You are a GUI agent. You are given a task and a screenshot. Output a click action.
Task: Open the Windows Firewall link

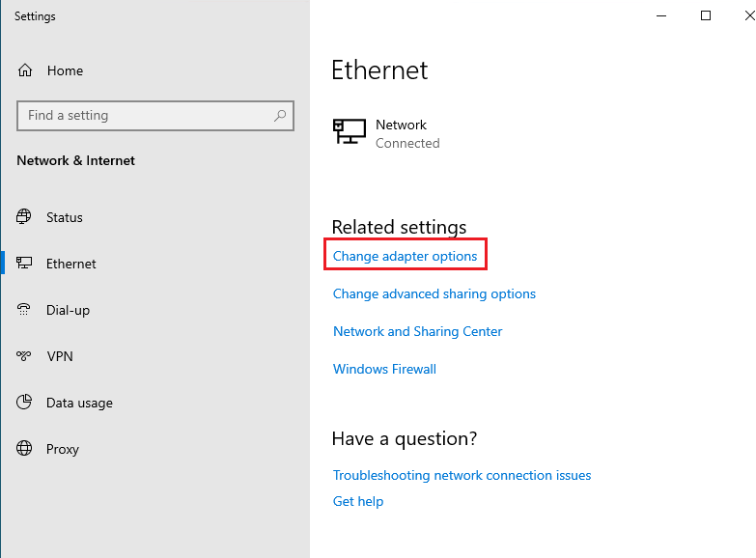pos(384,369)
